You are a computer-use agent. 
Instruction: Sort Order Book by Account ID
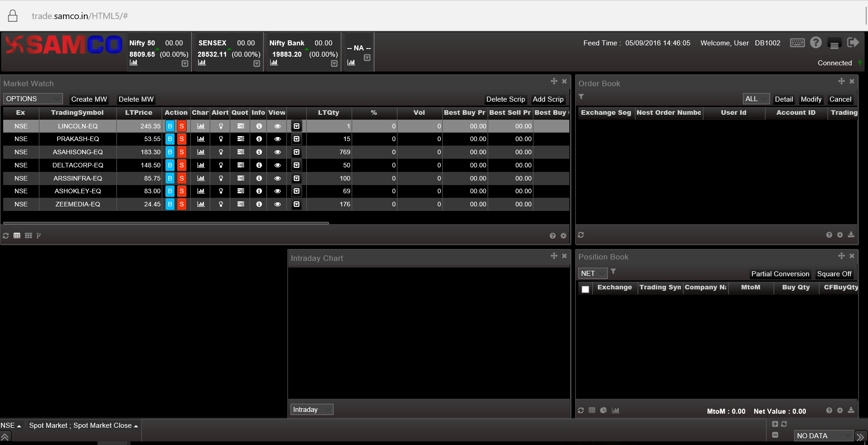click(796, 112)
